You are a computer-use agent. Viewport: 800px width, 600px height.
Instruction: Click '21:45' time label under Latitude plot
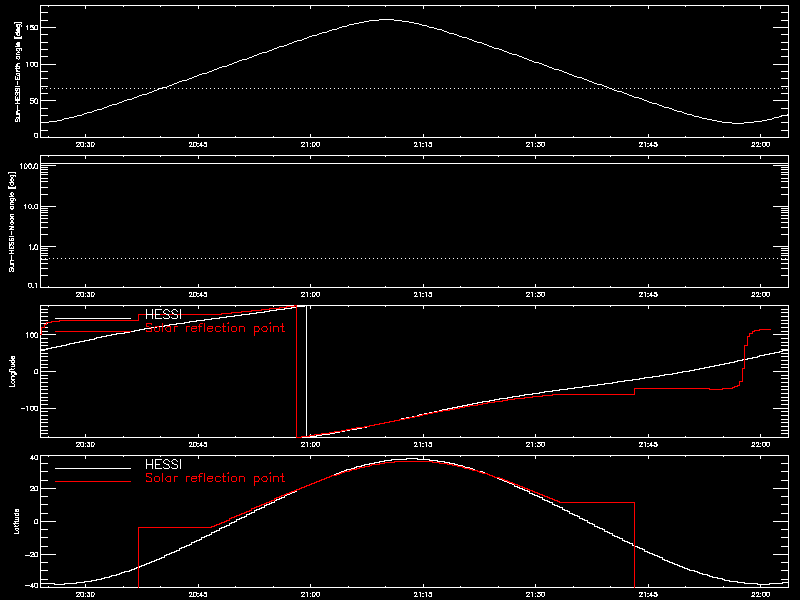pyautogui.click(x=648, y=595)
